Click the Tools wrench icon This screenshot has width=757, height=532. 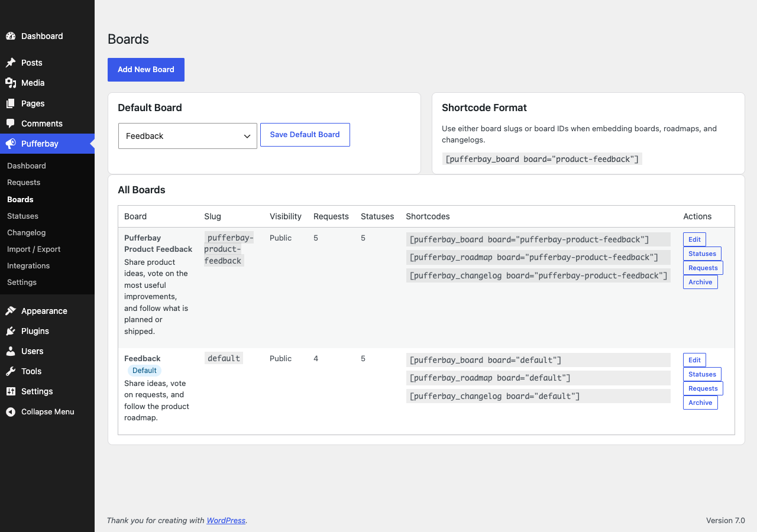pyautogui.click(x=11, y=371)
